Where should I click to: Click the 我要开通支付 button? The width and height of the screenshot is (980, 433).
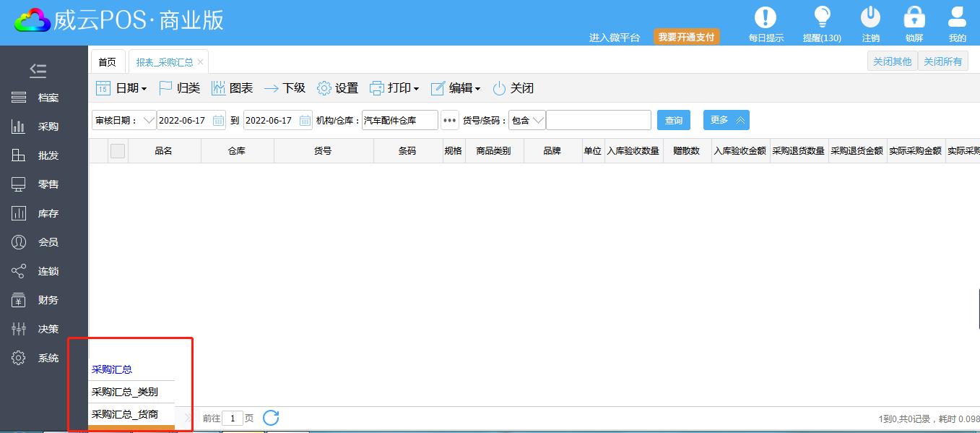pyautogui.click(x=686, y=37)
